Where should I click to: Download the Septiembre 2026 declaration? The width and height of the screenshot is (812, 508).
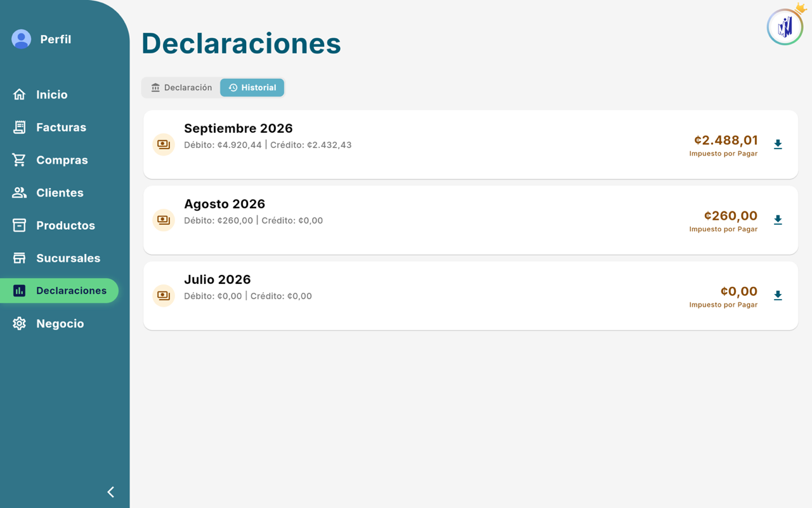click(778, 144)
